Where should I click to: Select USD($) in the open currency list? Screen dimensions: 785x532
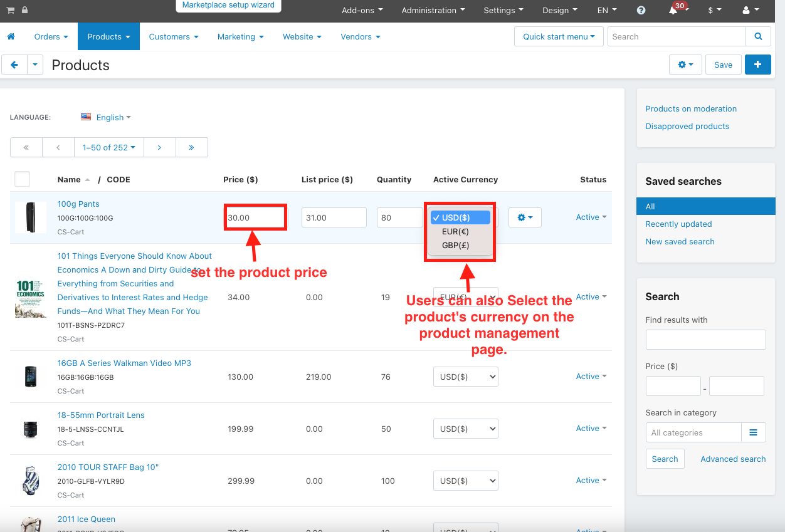(460, 217)
